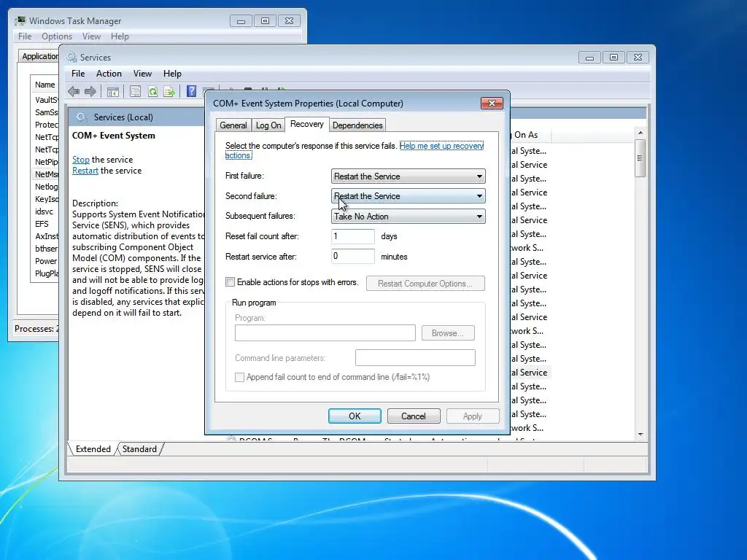747x560 pixels.
Task: Open the File menu in Services
Action: click(78, 74)
